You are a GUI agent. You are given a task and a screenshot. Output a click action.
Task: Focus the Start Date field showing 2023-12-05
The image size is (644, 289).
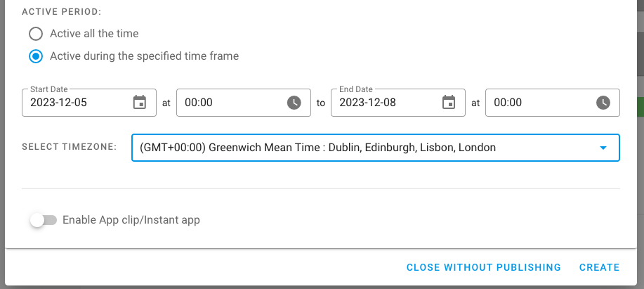74,103
